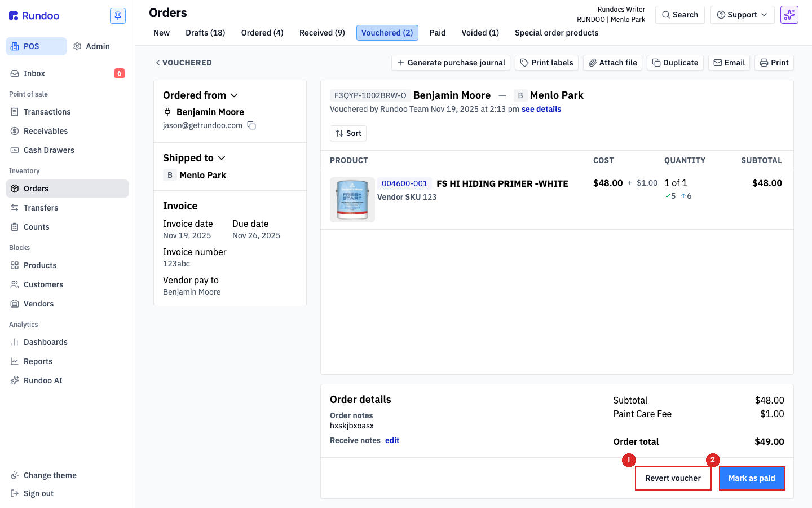The height and width of the screenshot is (508, 812).
Task: Open the Fresh Start primer product thumbnail
Action: click(352, 200)
